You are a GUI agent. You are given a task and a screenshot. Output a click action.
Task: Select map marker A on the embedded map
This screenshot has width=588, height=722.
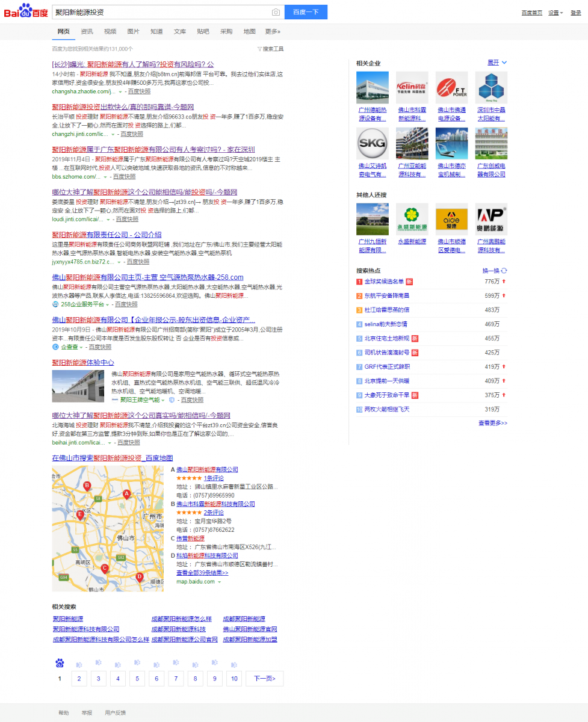[x=127, y=495]
